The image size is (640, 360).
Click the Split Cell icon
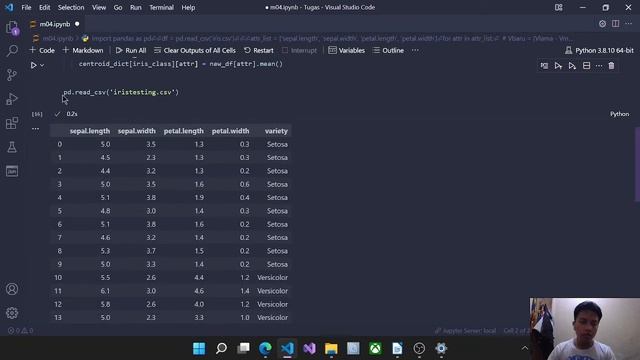[x=586, y=66]
